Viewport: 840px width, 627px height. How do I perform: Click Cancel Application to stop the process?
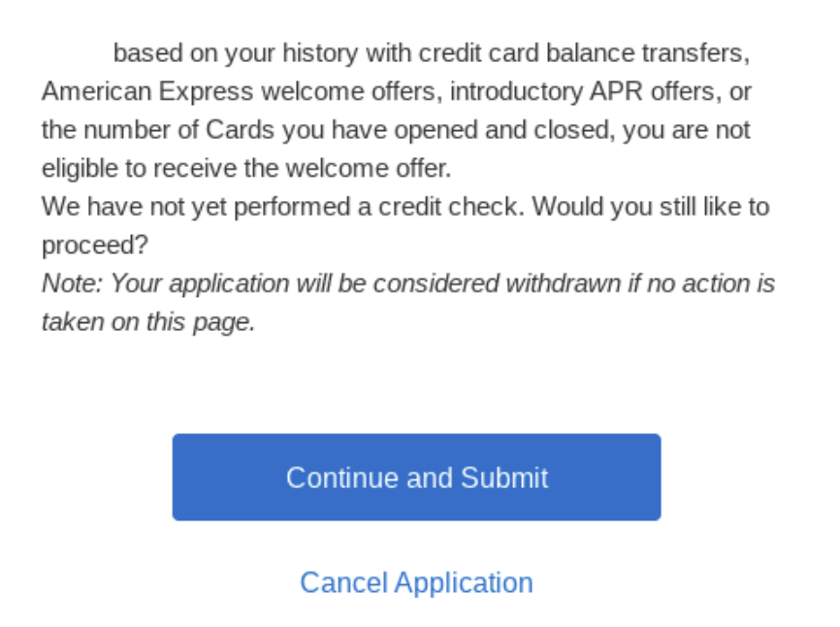416,581
